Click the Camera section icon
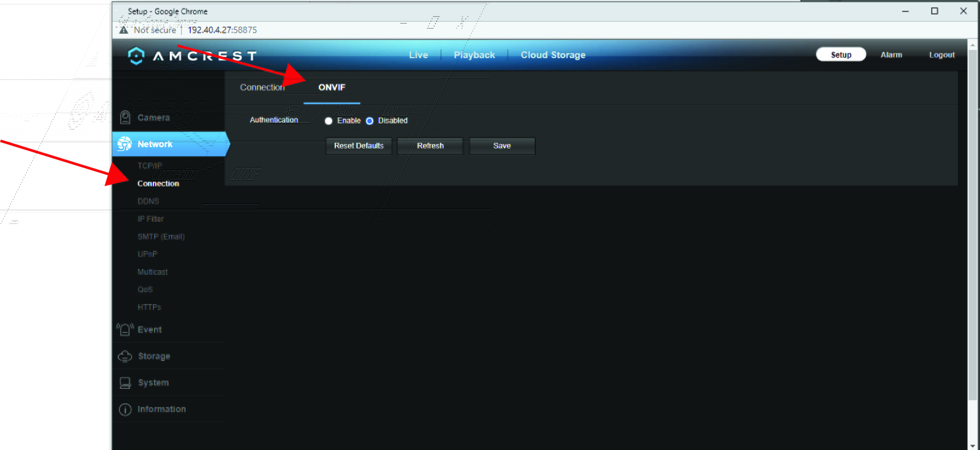 [x=125, y=117]
